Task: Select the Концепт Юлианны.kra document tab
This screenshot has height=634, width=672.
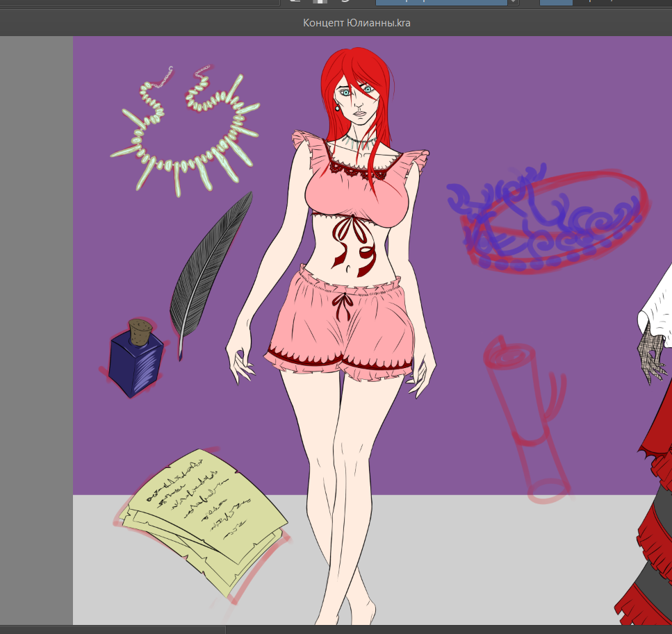Action: pyautogui.click(x=357, y=23)
